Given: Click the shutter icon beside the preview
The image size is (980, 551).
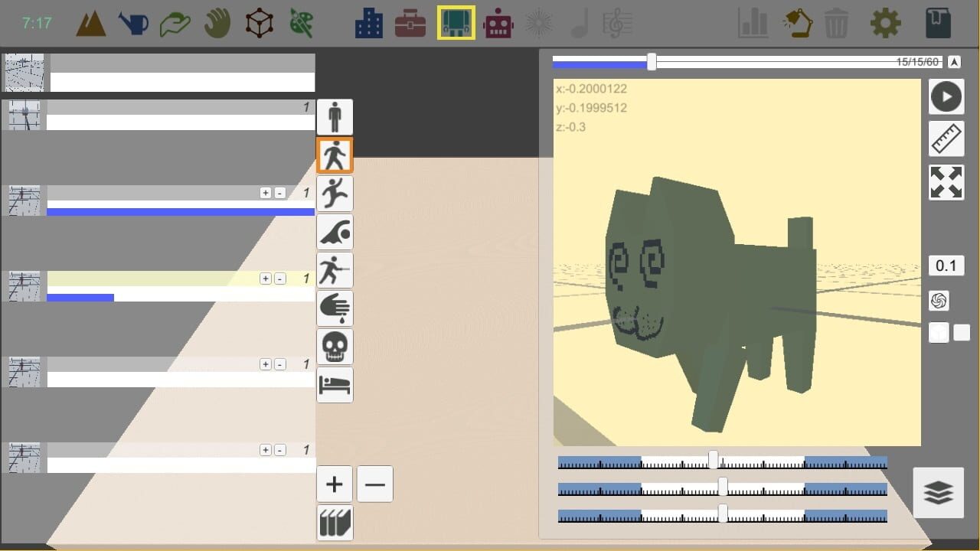Looking at the screenshot, I should [x=939, y=300].
